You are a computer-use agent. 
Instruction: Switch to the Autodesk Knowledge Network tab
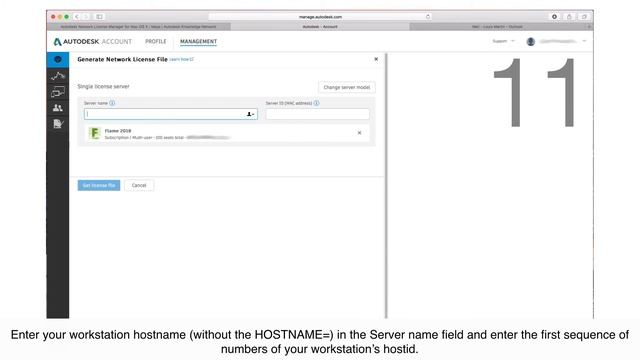(139, 27)
